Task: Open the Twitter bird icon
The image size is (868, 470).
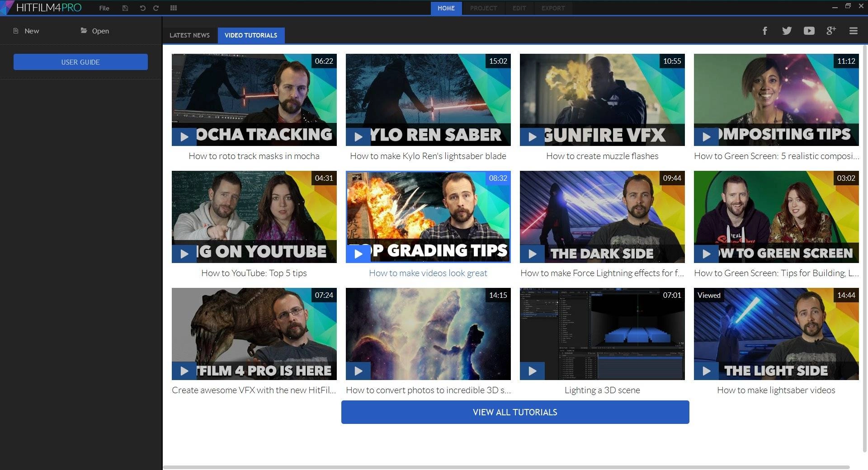Action: [x=787, y=31]
